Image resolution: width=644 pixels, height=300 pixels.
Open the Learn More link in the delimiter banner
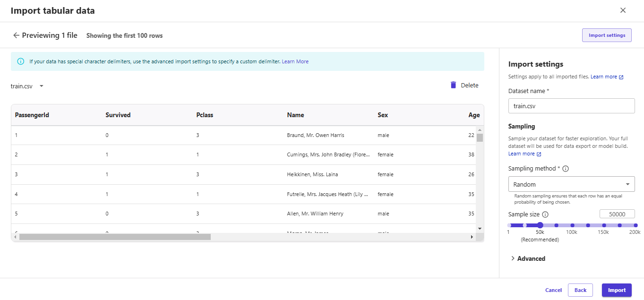tap(295, 61)
